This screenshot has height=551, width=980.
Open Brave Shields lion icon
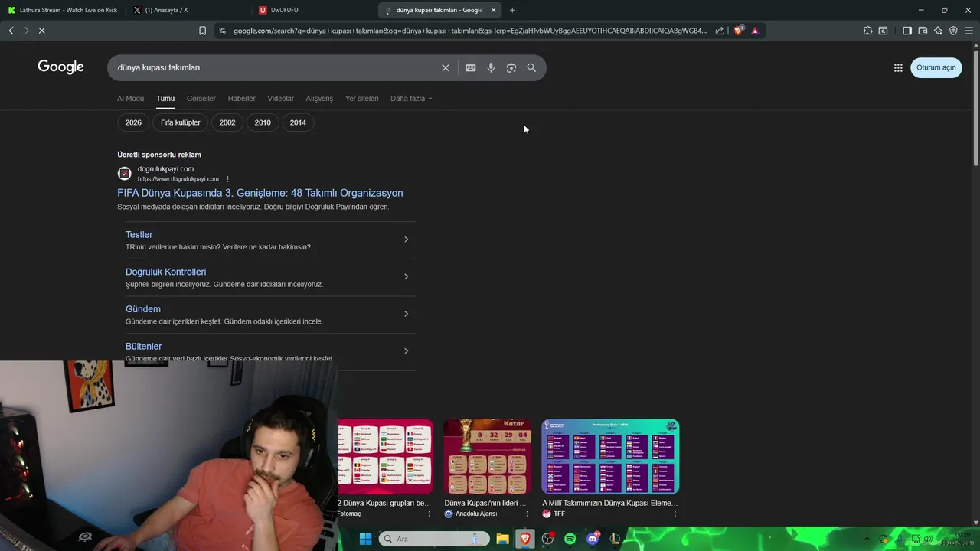coord(738,31)
